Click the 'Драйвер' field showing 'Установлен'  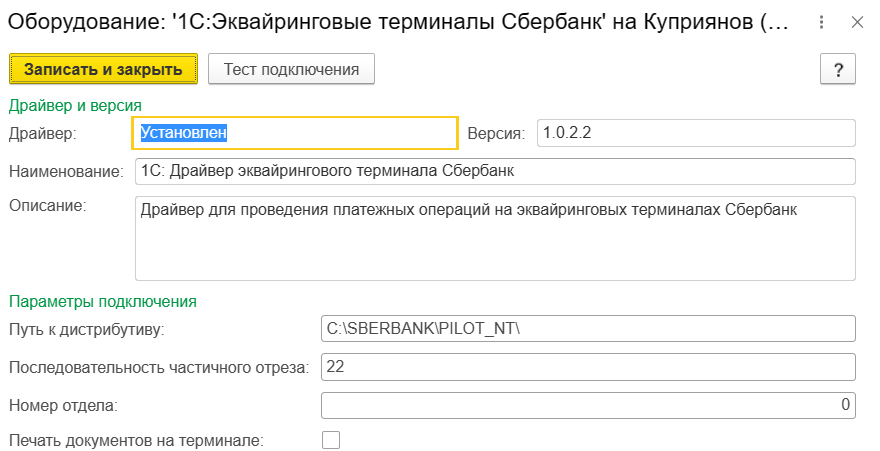295,133
